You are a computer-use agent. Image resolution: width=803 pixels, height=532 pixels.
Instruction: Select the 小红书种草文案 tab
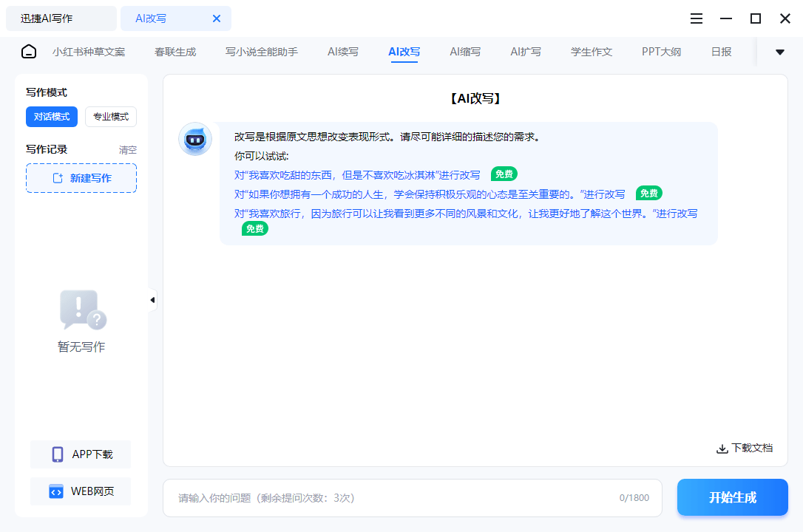point(89,52)
